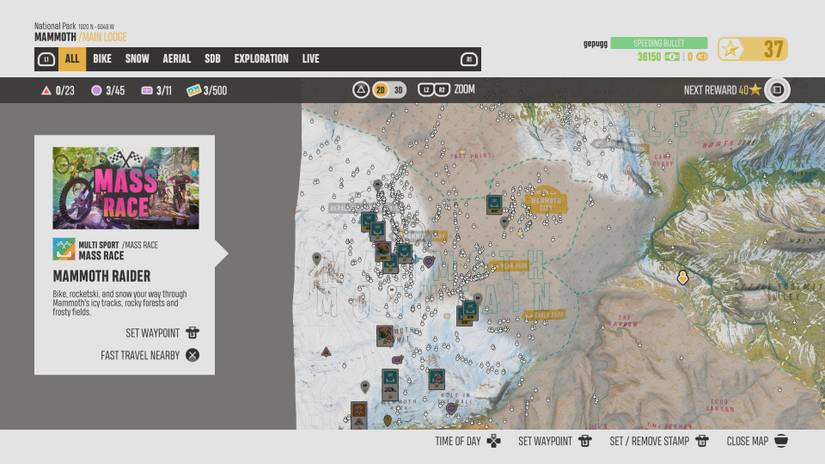Click the star count '37'
The width and height of the screenshot is (825, 464).
click(x=773, y=50)
